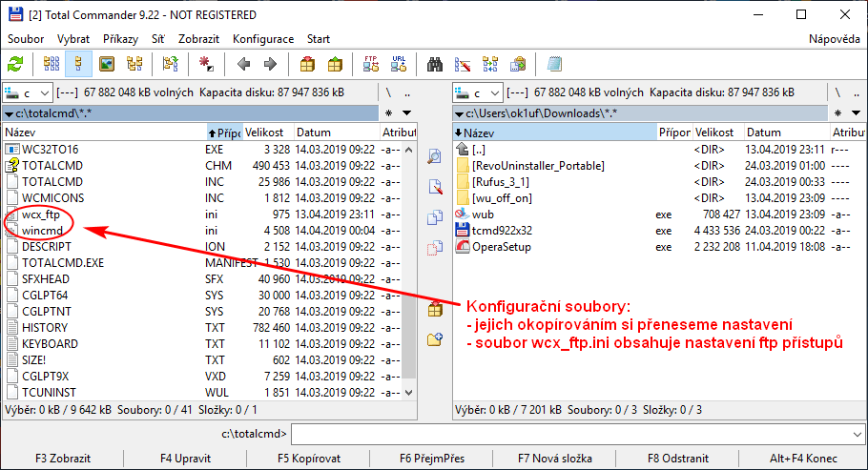Image resolution: width=868 pixels, height=470 pixels.
Task: Open the Konfigurace menu
Action: [262, 39]
